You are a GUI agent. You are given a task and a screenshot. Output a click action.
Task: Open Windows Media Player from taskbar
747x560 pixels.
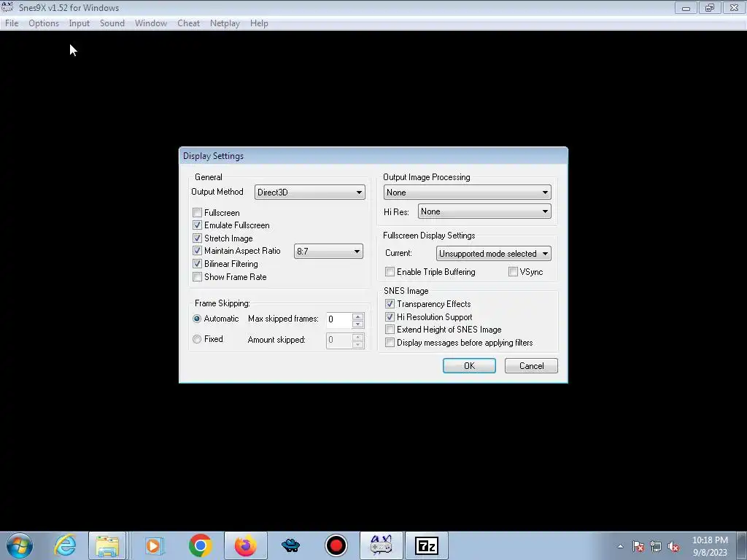153,545
